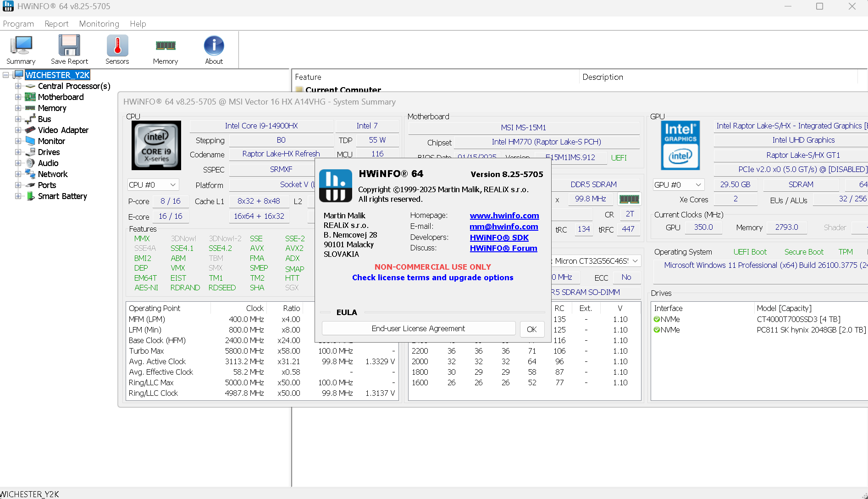Click the first NVMe drive status icon

657,319
